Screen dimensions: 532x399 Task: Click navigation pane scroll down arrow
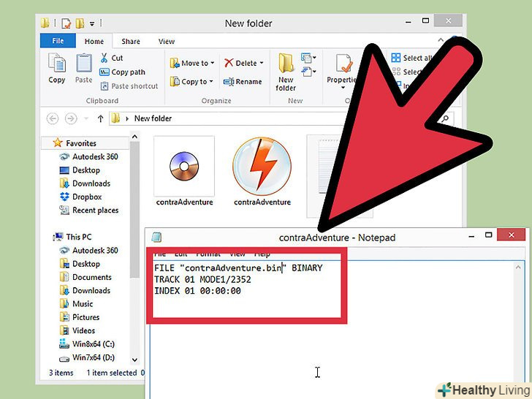point(134,360)
